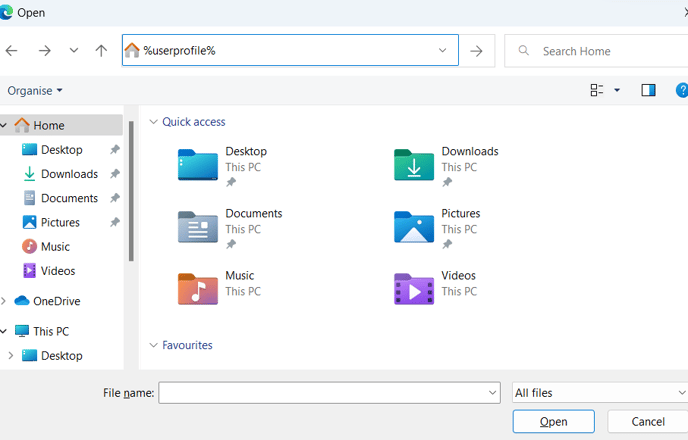688x440 pixels.
Task: Open the Downloads folder icon in Quick access
Action: tap(413, 166)
